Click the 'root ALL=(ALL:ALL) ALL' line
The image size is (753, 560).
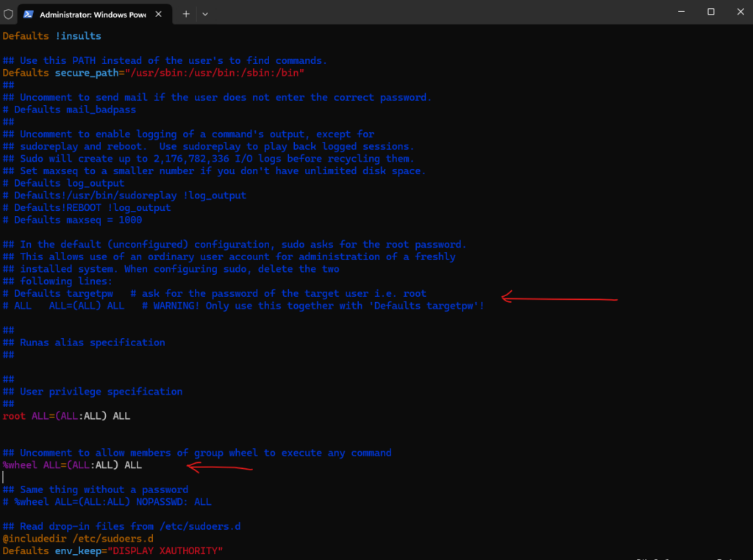click(x=66, y=416)
